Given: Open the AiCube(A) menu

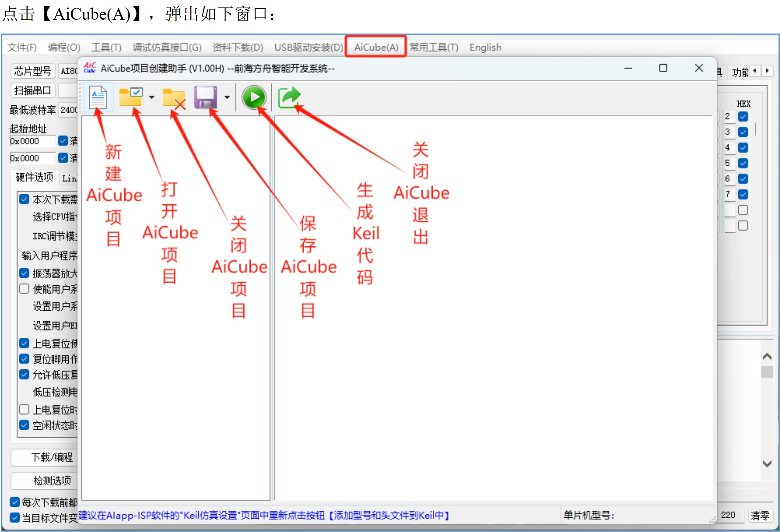Looking at the screenshot, I should click(376, 47).
